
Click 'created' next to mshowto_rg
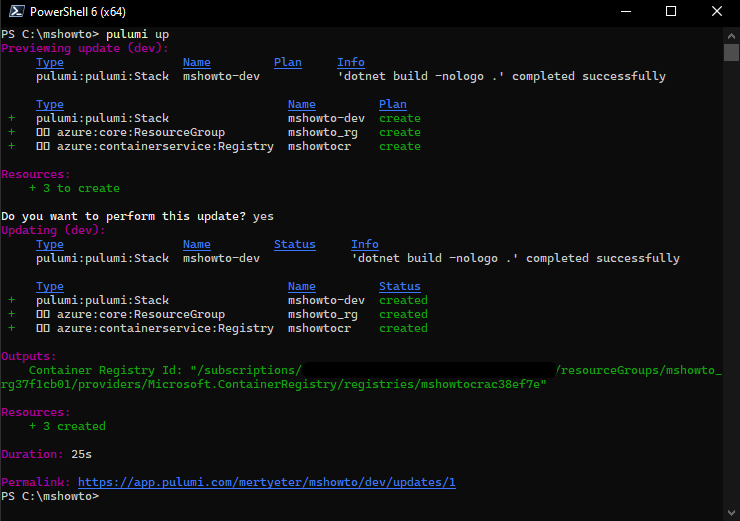[x=404, y=314]
